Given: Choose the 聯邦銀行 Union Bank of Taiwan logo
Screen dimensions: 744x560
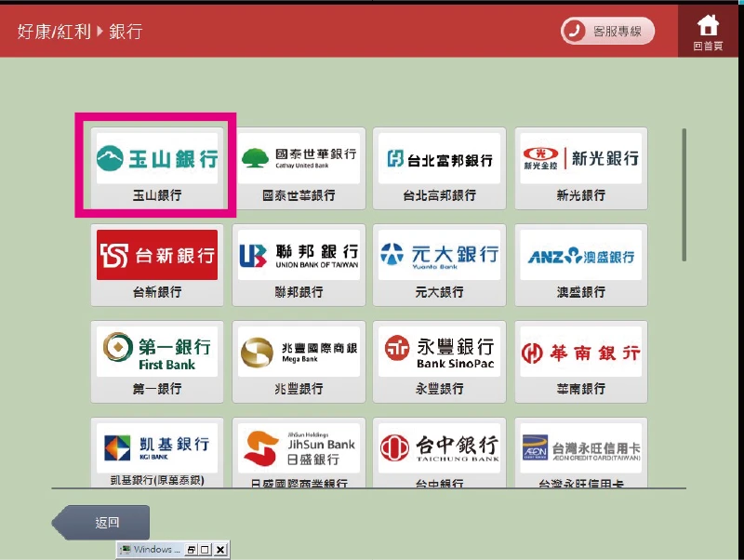Looking at the screenshot, I should [x=299, y=255].
